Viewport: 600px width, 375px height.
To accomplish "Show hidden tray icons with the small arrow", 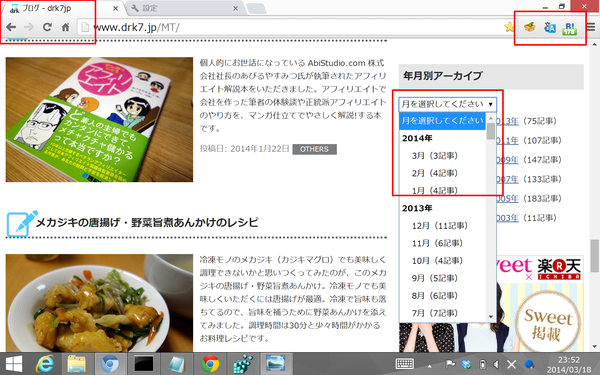I will (x=429, y=365).
